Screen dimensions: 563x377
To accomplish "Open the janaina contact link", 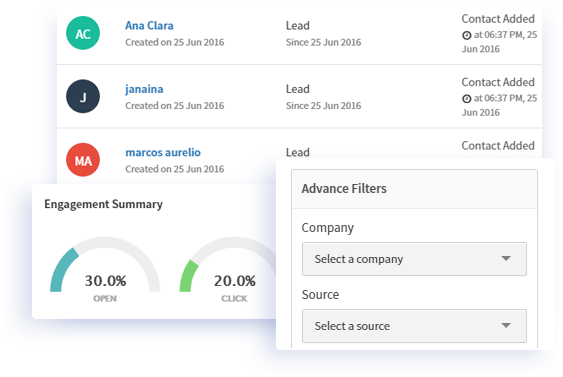I will point(144,89).
